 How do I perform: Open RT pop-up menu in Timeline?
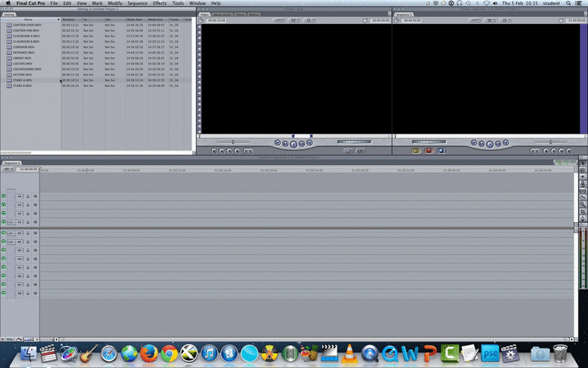[7, 169]
